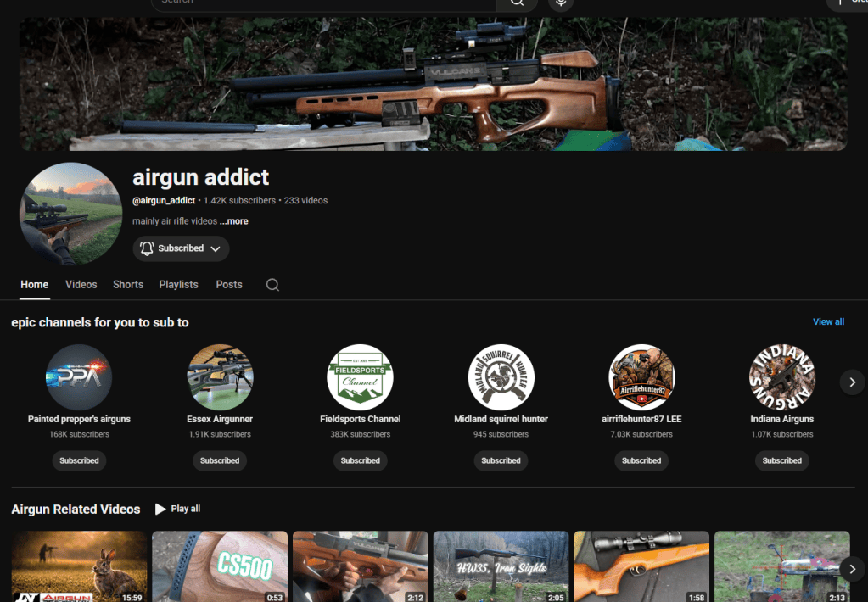Open channel search magnifier next to Posts tab
This screenshot has width=868, height=602.
pos(272,284)
